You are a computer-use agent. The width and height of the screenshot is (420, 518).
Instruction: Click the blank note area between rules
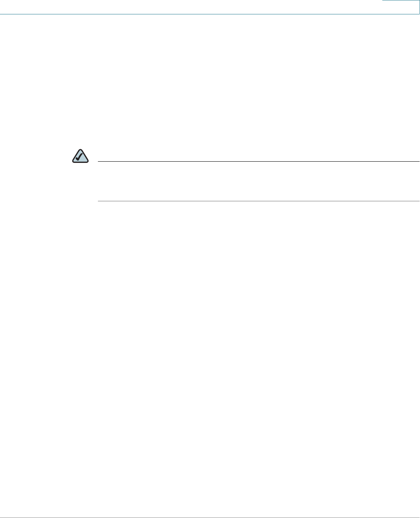(259, 181)
